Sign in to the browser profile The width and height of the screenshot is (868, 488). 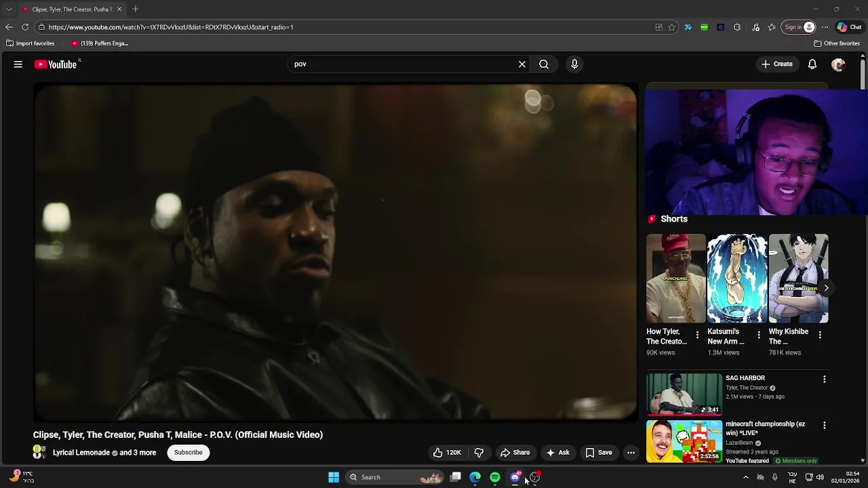tap(799, 27)
